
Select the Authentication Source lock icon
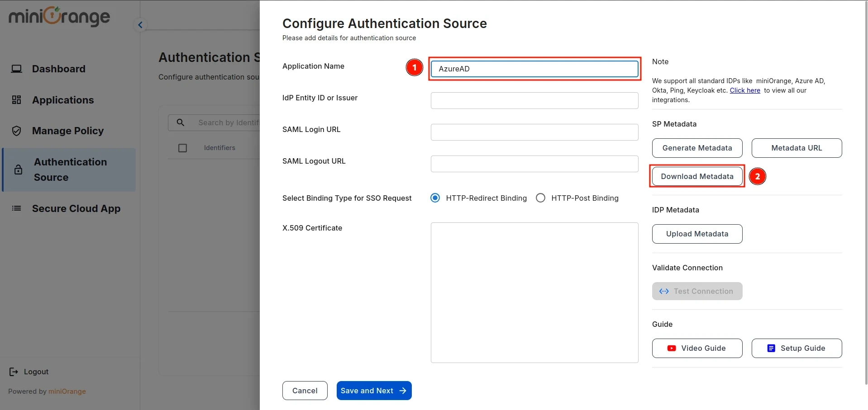(18, 170)
